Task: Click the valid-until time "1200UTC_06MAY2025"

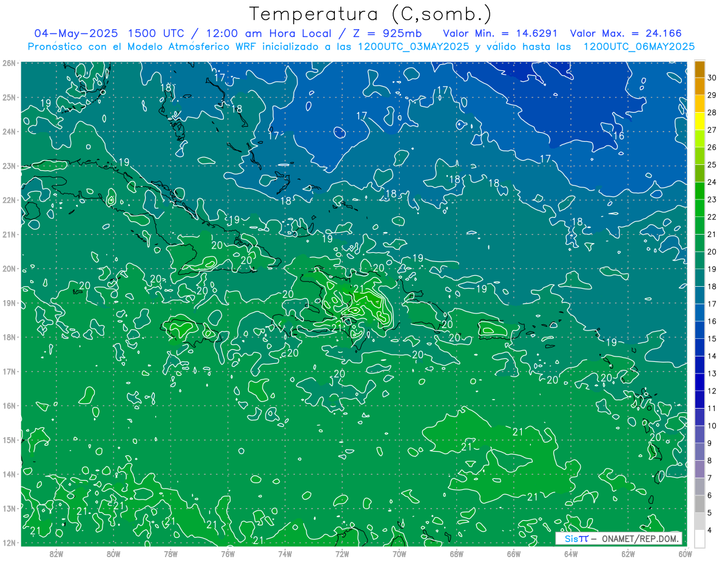Action: (639, 46)
